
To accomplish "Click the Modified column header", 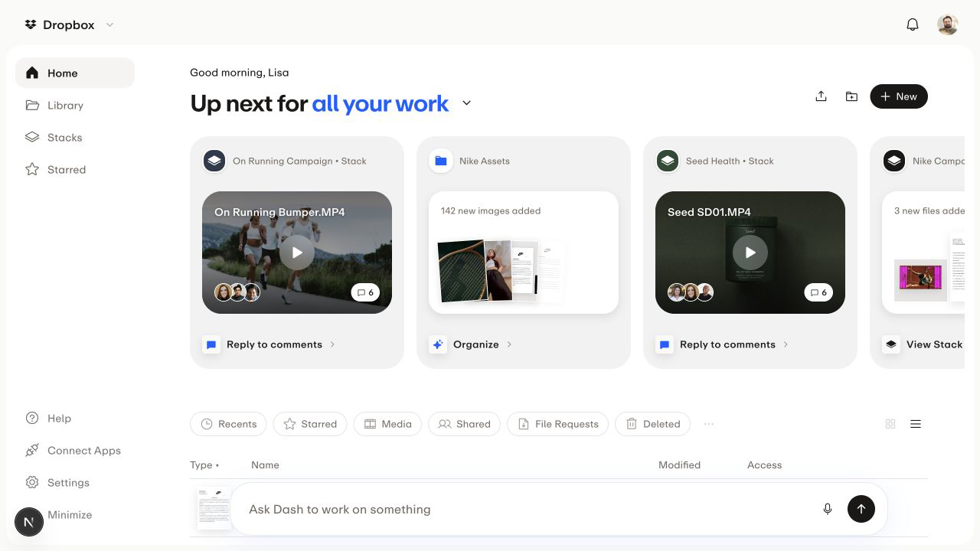I will point(679,465).
